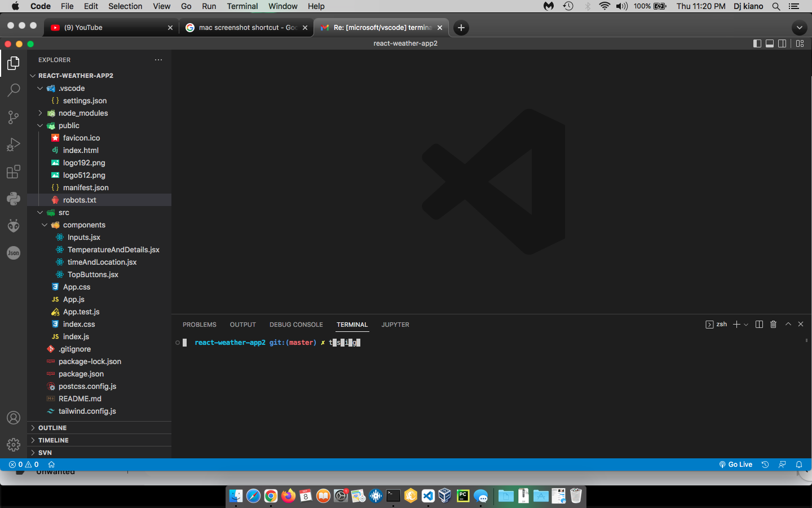Switch to the DEBUG CONSOLE tab
812x508 pixels.
click(x=296, y=325)
